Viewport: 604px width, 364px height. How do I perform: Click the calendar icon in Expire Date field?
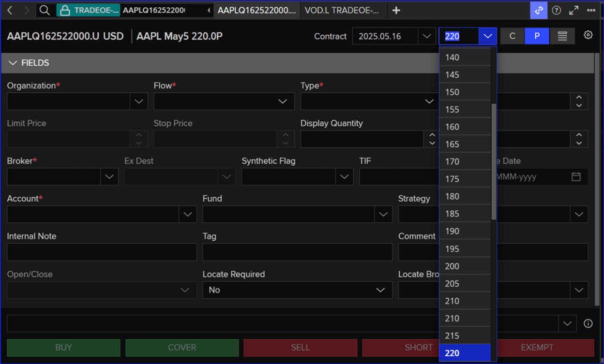pos(576,176)
